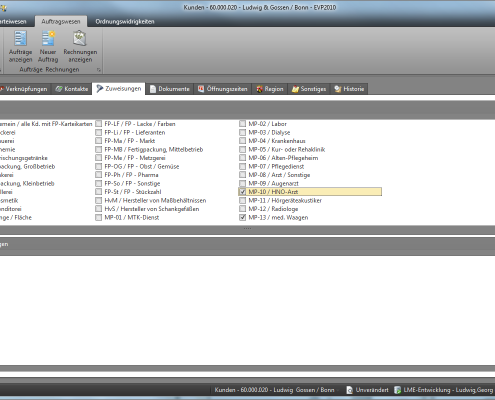This screenshot has height=400, width=495.
Task: Click the LME-Entwicklung user status item
Action: [443, 390]
